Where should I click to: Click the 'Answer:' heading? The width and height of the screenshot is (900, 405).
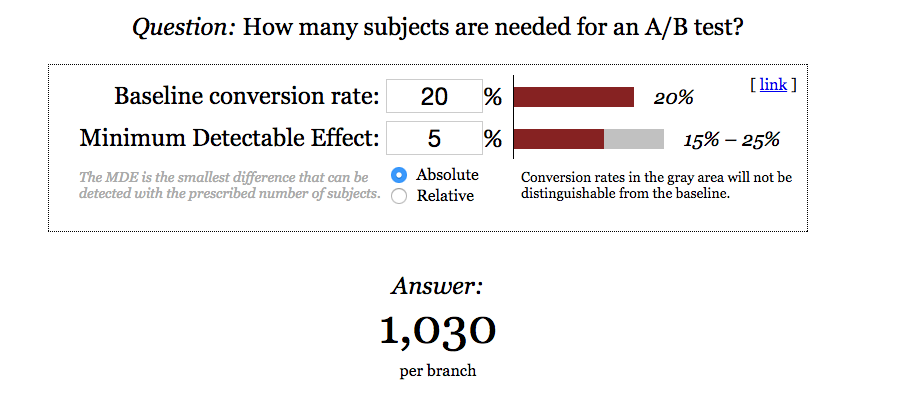click(437, 287)
